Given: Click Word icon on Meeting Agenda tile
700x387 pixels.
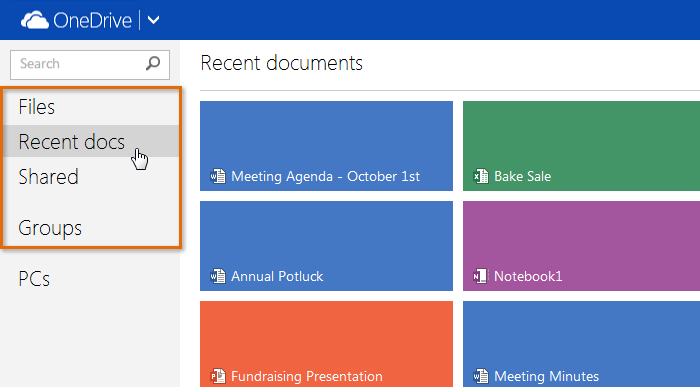Looking at the screenshot, I should (x=218, y=176).
